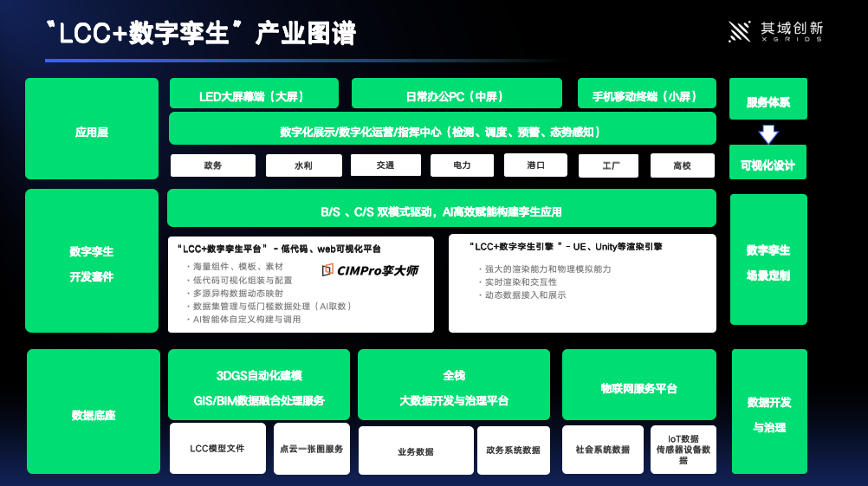Click the 海量组件、模板、素材 bullet
This screenshot has height=486, width=868.
(235, 266)
